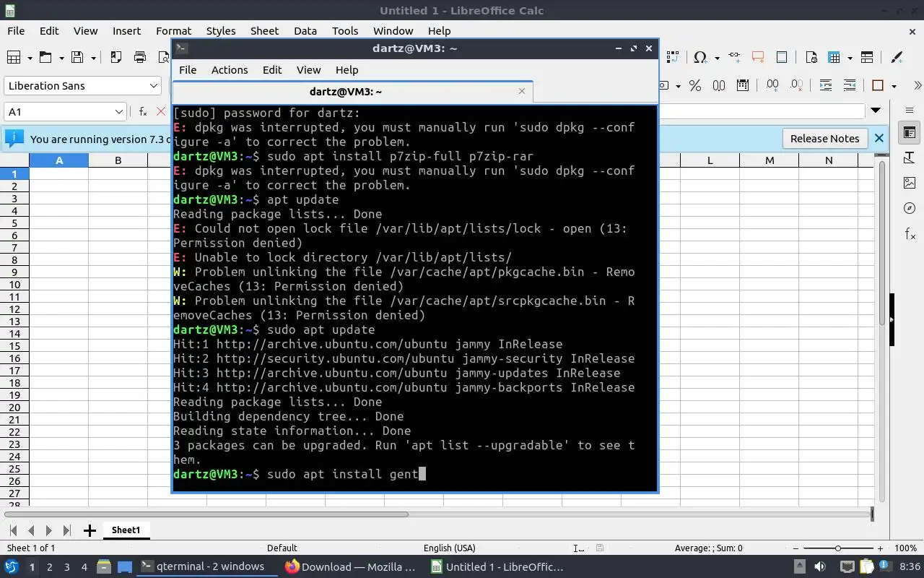The width and height of the screenshot is (924, 578).
Task: Open the Properties sidebar deck
Action: coord(910,133)
